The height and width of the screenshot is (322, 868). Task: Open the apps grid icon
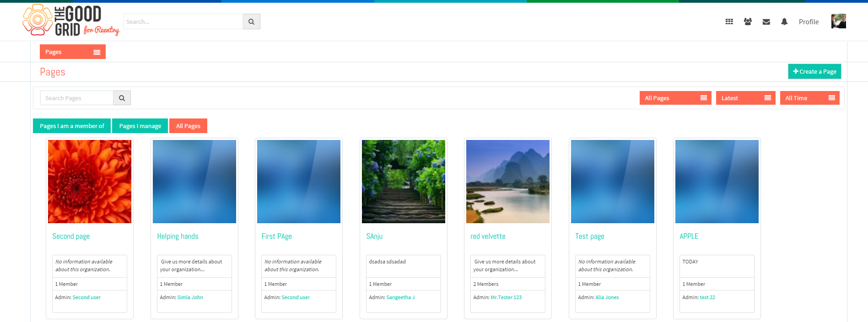point(729,21)
